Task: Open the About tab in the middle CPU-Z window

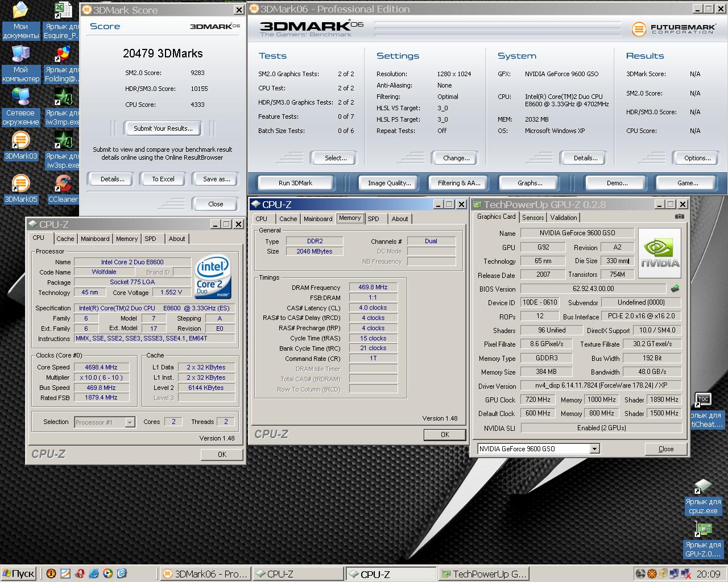Action: [x=400, y=219]
